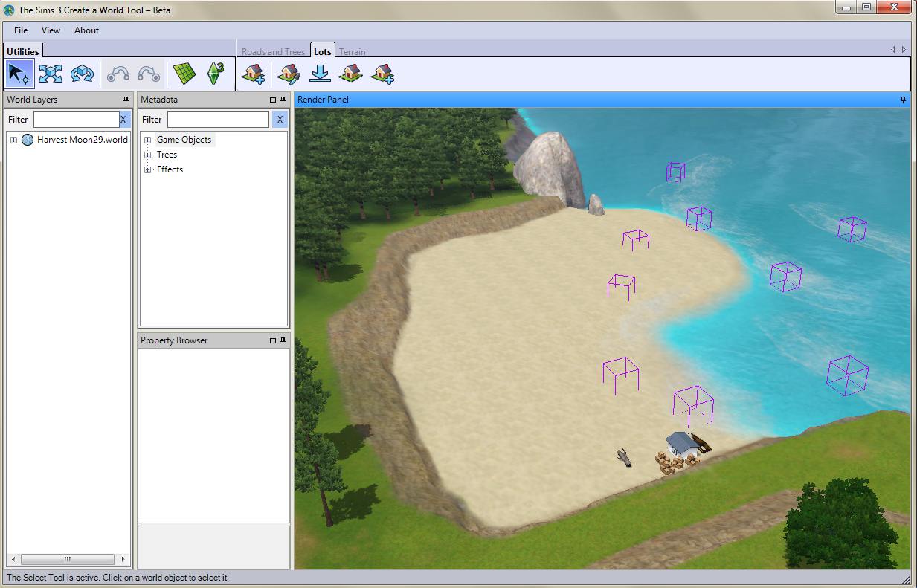The height and width of the screenshot is (588, 917).
Task: Click the lot with dashed outline icon
Action: tap(350, 74)
